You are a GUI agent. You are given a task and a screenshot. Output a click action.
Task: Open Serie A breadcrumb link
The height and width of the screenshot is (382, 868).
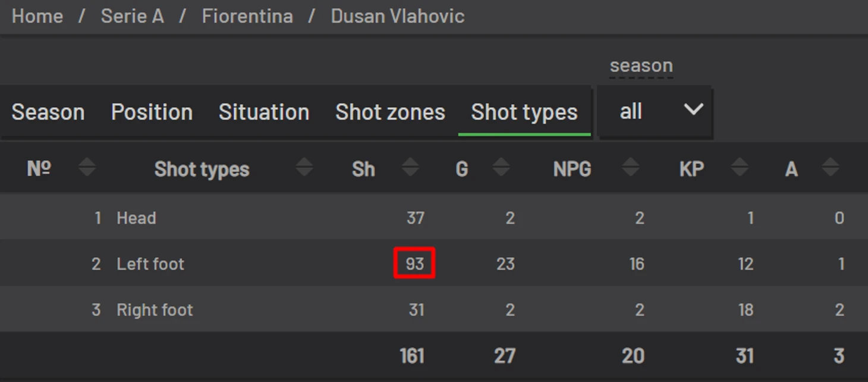coord(132,16)
